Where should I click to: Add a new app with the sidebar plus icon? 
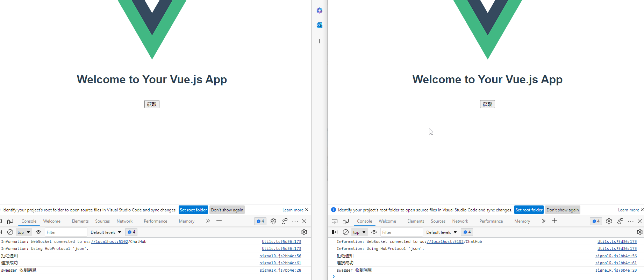319,41
